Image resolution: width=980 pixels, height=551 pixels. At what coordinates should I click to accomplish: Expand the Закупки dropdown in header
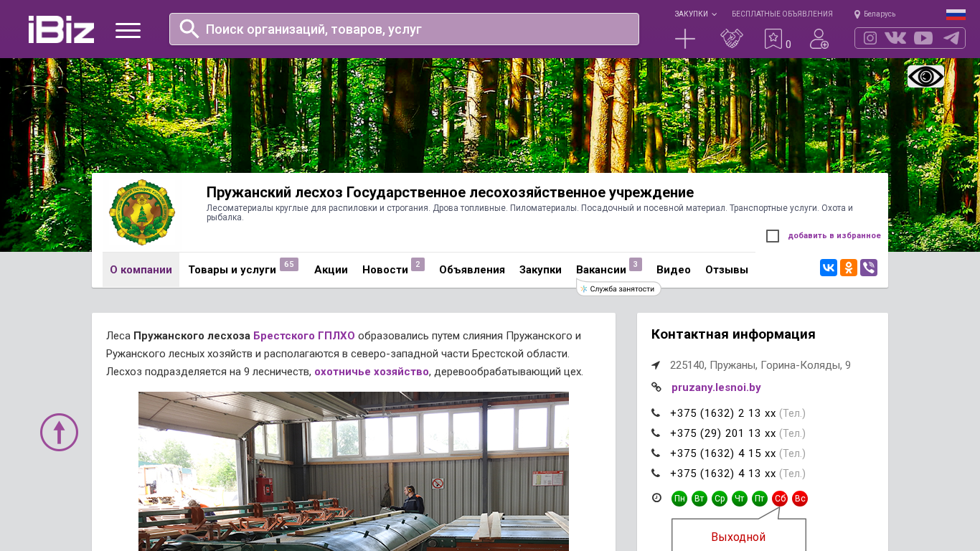pos(695,14)
